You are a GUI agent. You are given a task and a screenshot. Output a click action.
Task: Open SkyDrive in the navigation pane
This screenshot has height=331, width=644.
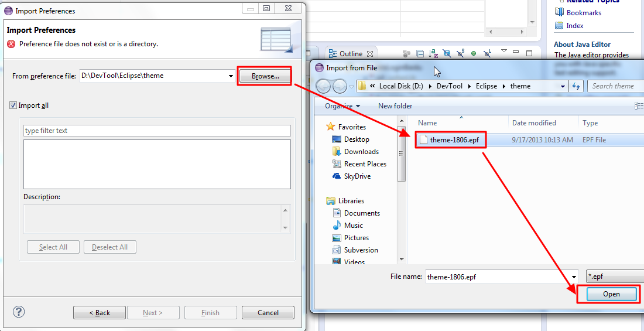tap(357, 176)
